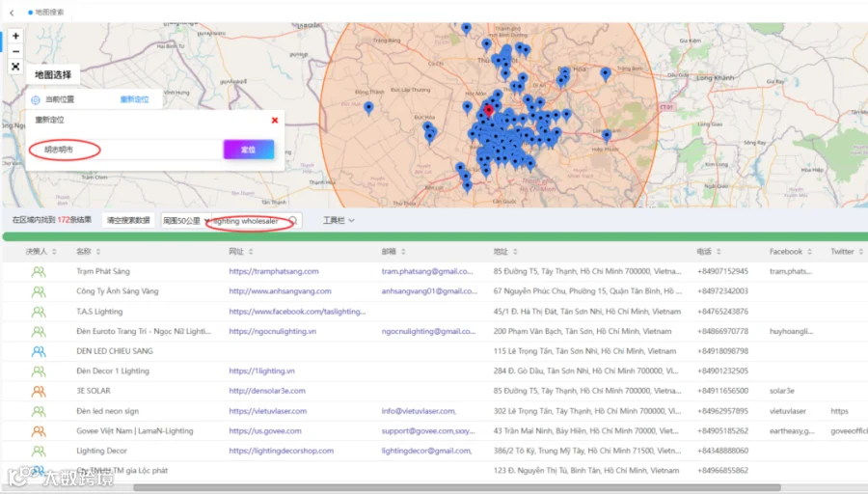This screenshot has width=868, height=494.
Task: Click the search magnifier icon
Action: click(293, 221)
